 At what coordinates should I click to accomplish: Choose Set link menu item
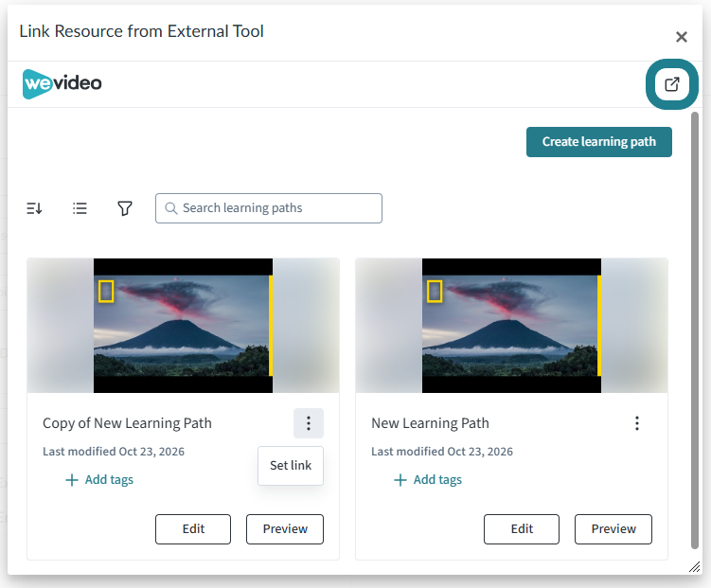291,466
